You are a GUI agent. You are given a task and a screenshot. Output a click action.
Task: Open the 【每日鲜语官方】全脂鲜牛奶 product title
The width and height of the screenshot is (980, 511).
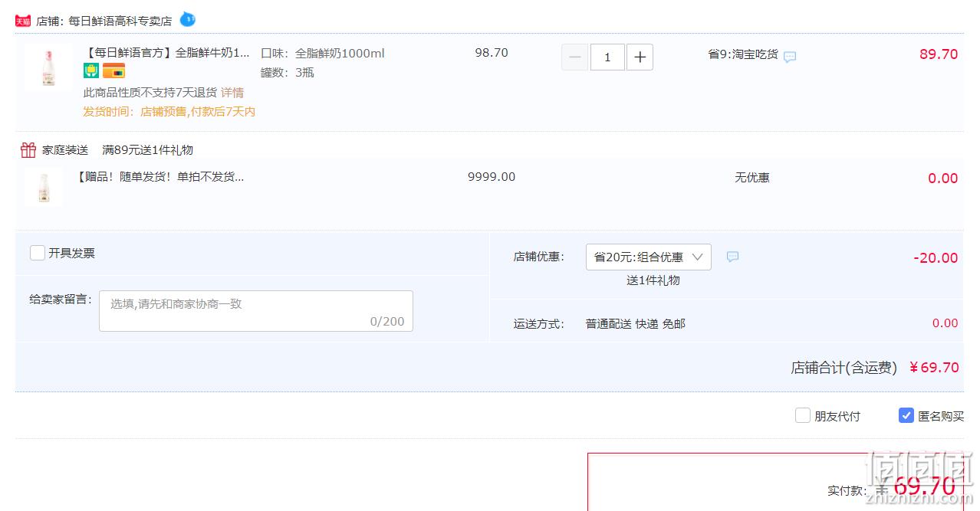[x=167, y=53]
